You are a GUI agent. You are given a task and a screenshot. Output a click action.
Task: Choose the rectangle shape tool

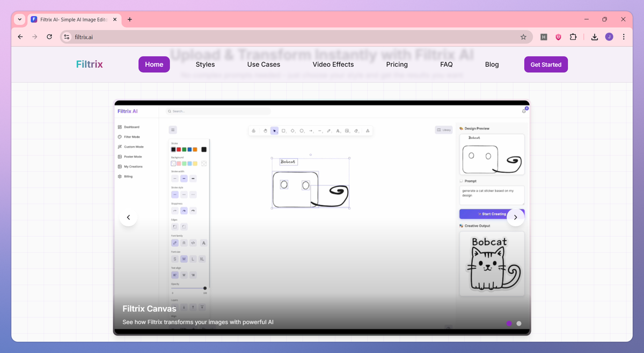pos(283,131)
